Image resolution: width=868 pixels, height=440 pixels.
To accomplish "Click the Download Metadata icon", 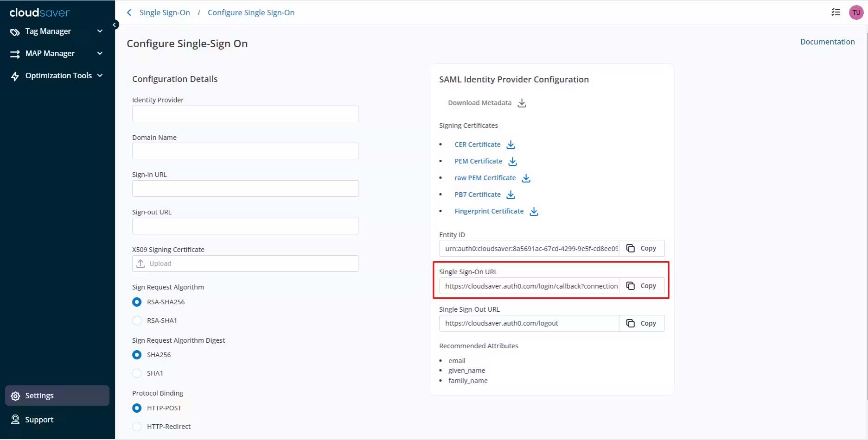I will 522,103.
